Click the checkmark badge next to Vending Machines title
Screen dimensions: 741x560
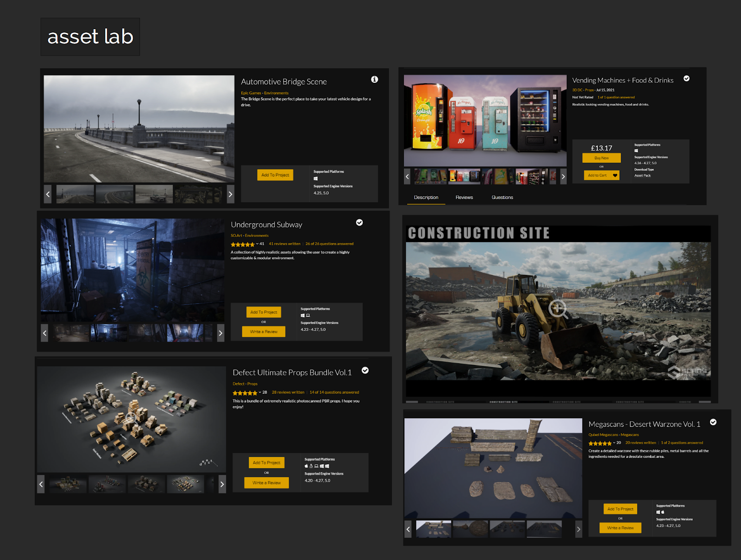click(686, 79)
